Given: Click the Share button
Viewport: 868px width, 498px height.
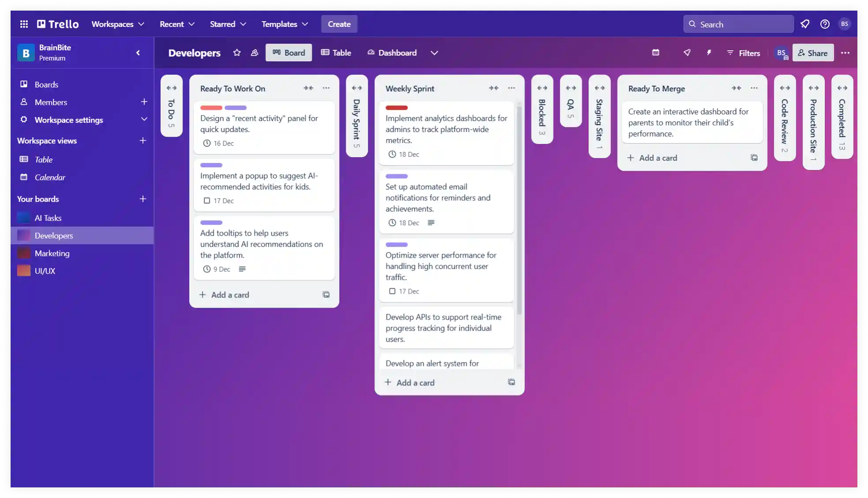Looking at the screenshot, I should click(x=813, y=53).
